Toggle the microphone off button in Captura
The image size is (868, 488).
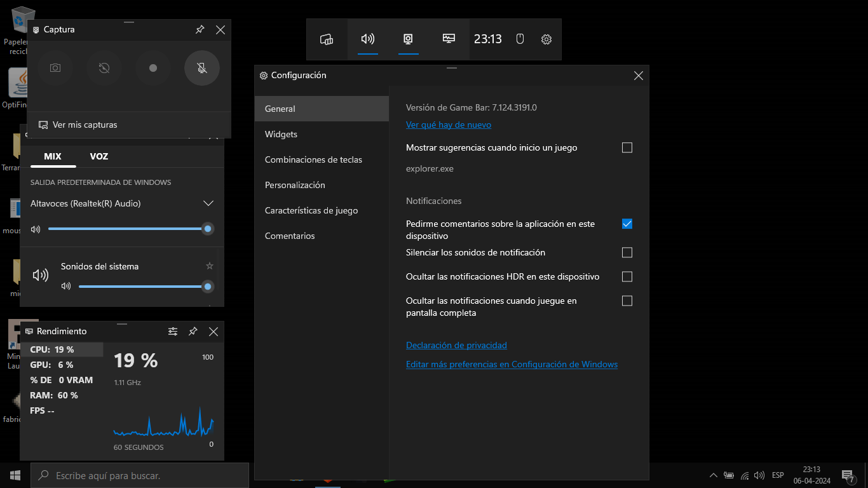coord(201,68)
